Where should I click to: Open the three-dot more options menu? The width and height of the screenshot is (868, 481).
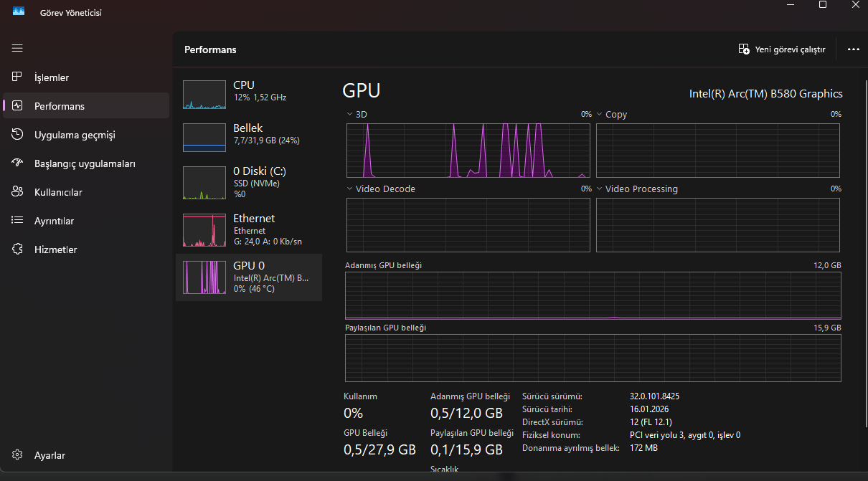click(x=853, y=49)
